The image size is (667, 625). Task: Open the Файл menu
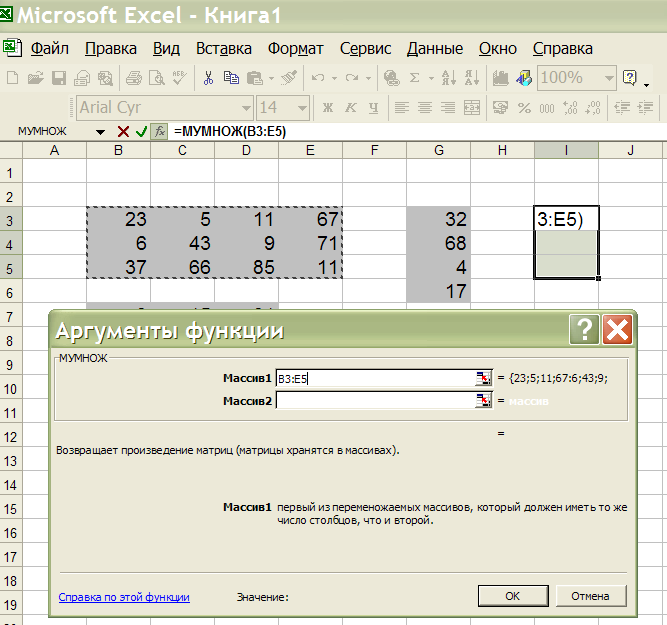(x=49, y=49)
